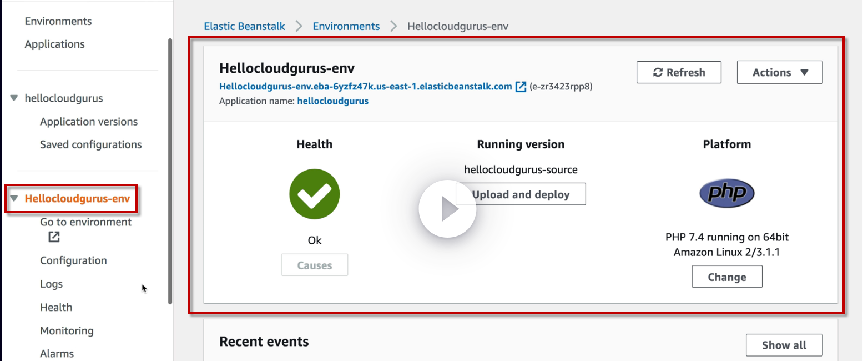This screenshot has height=361, width=868.
Task: Go to Elastic Beanstalk breadcrumb
Action: pos(245,26)
